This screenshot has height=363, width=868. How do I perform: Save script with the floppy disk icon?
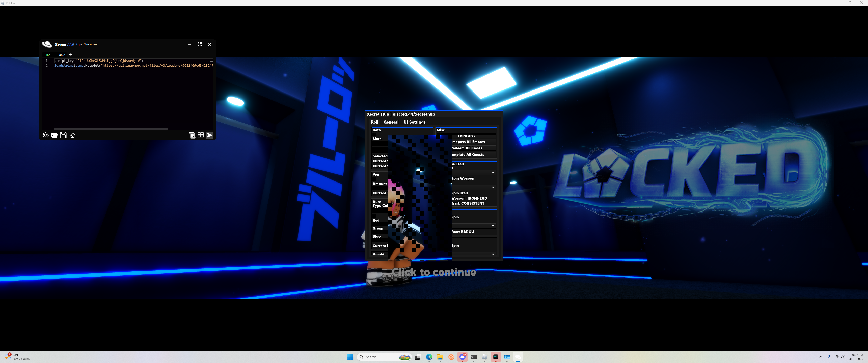(x=63, y=135)
